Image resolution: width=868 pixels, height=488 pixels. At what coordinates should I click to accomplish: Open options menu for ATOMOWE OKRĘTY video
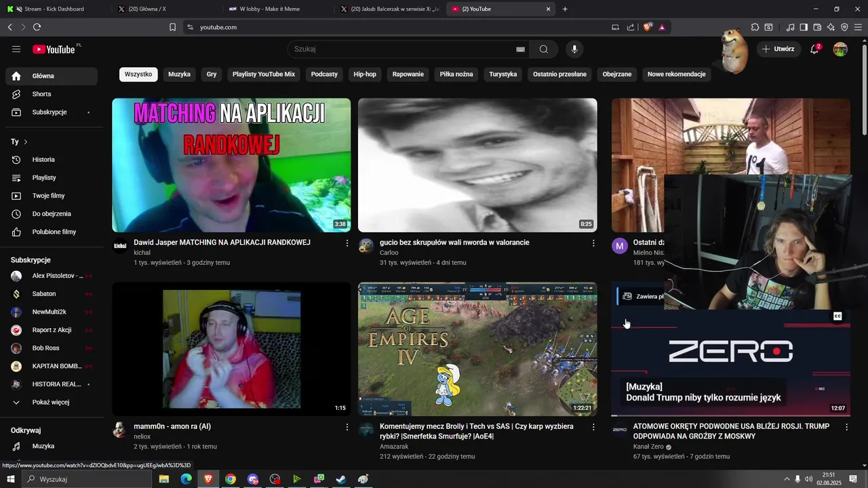coord(846,427)
